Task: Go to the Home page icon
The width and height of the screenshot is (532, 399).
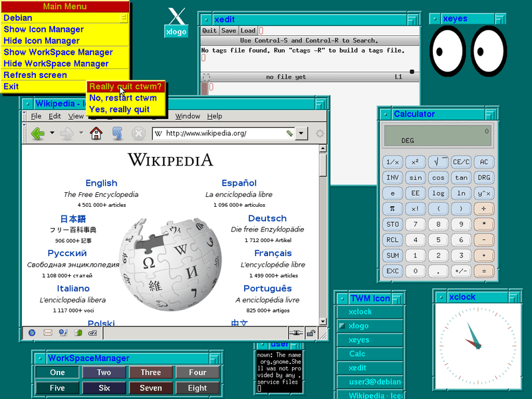Action: tap(96, 133)
